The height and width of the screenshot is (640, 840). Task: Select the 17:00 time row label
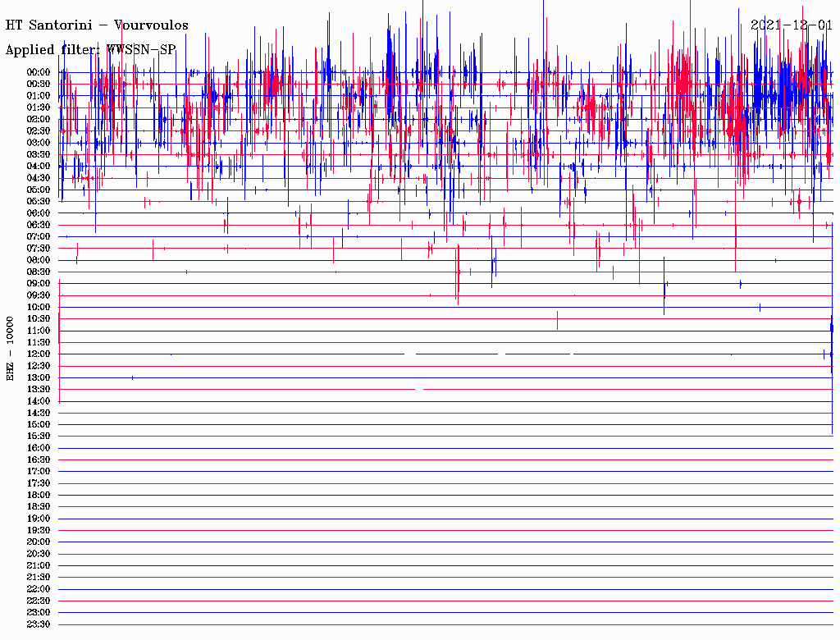coord(39,472)
